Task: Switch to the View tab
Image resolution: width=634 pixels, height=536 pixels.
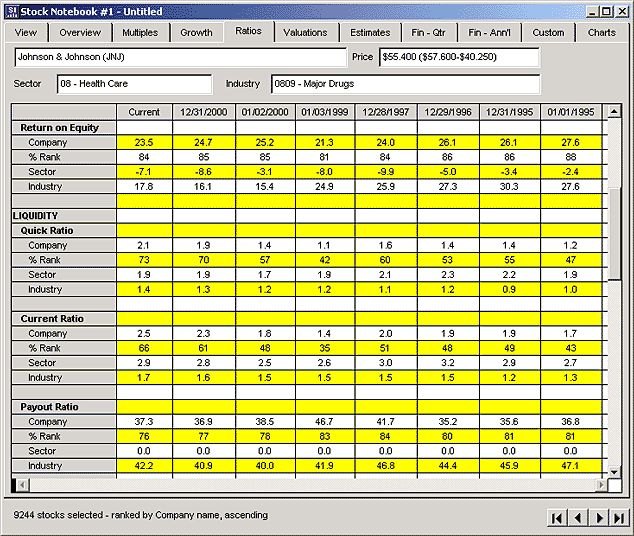Action: [x=26, y=32]
